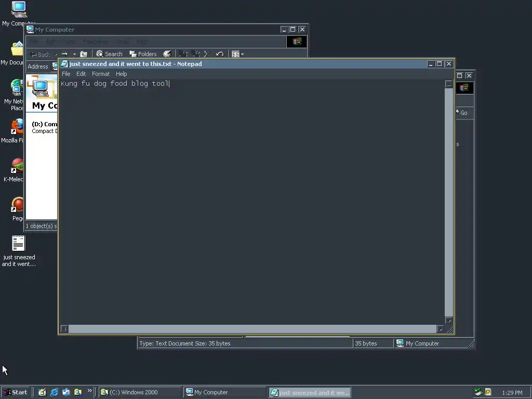Open the History icon in My Computer toolbar
Image resolution: width=532 pixels, height=399 pixels.
167,54
